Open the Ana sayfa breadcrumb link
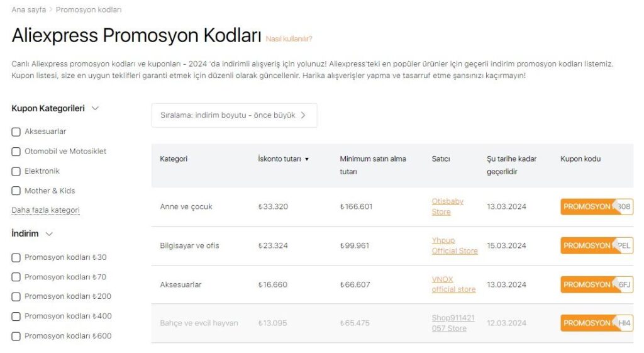Viewport: 644px width, 353px height. pos(29,9)
